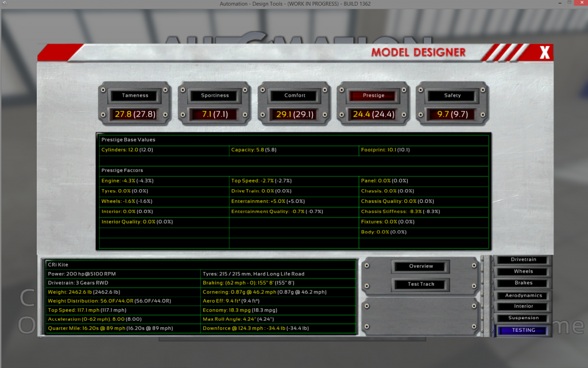Select the highlighted TESTING section
The width and height of the screenshot is (588, 368).
(523, 330)
